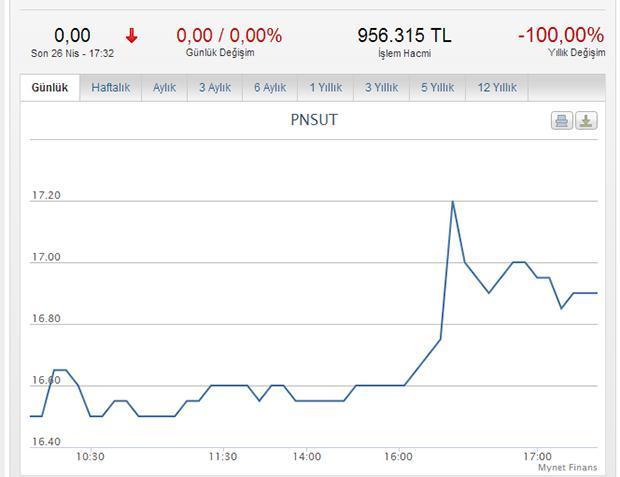Click the 956.315 TL İşlem Hacmi value
Screen dimensions: 620x477
404,35
